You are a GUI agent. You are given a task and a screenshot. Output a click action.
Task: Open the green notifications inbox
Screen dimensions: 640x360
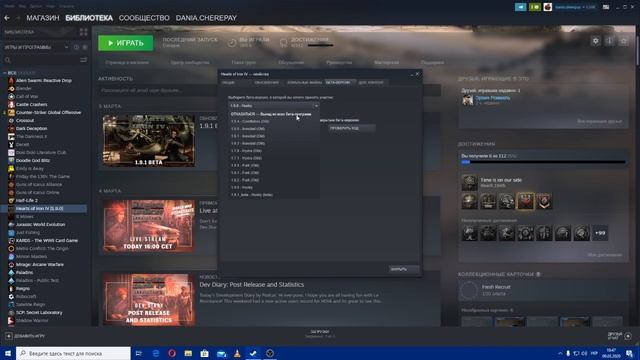[535, 7]
